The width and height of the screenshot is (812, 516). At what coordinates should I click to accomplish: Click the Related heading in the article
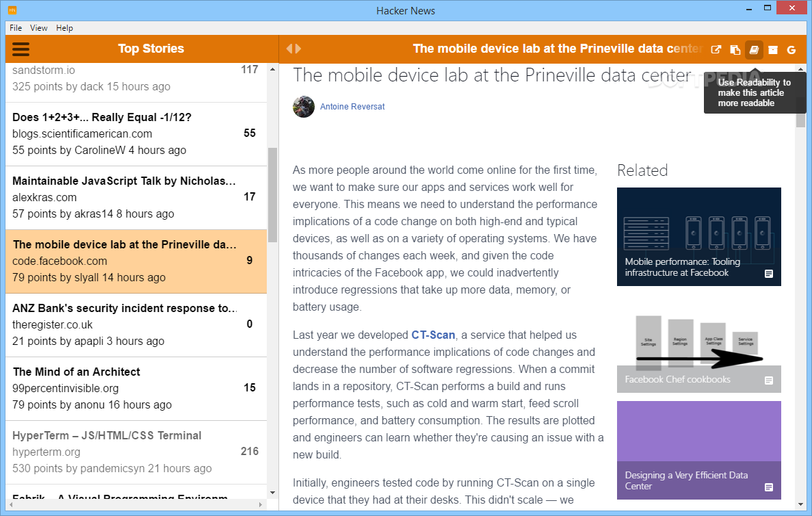tap(642, 170)
